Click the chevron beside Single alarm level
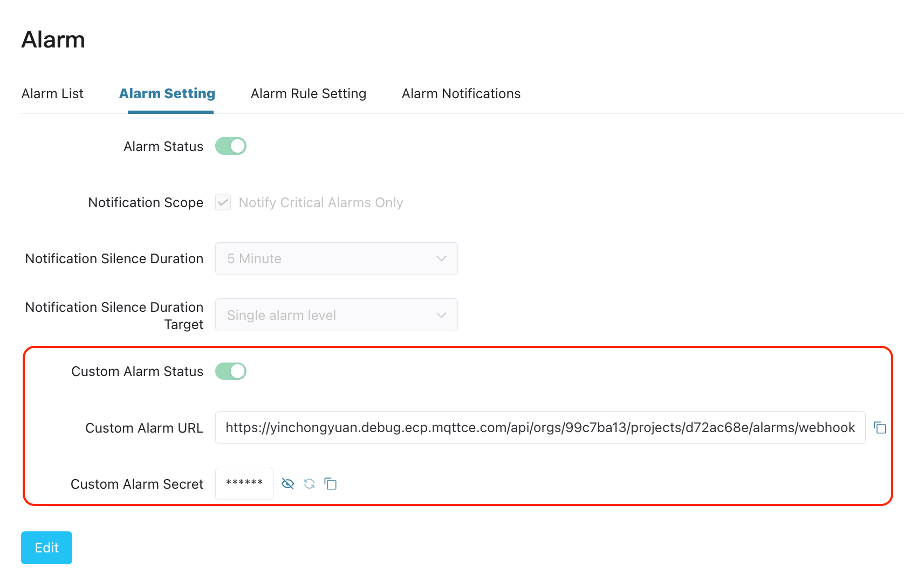 click(441, 315)
